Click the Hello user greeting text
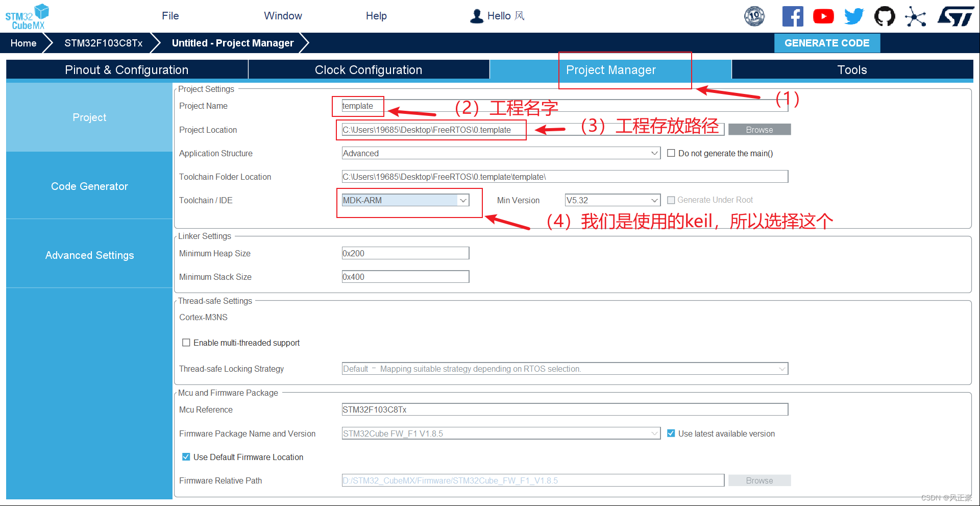This screenshot has width=980, height=506. pyautogui.click(x=505, y=16)
